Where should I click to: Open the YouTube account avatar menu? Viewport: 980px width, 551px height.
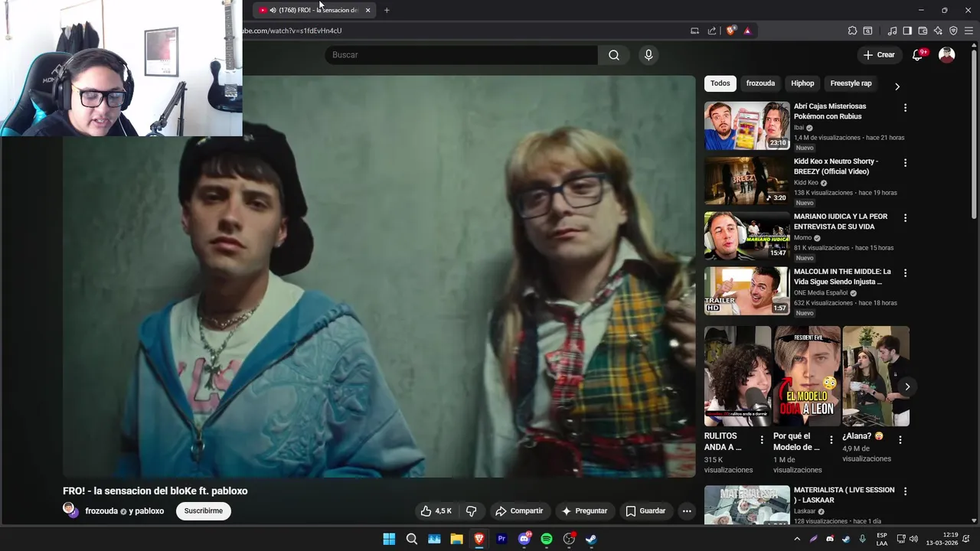click(947, 55)
